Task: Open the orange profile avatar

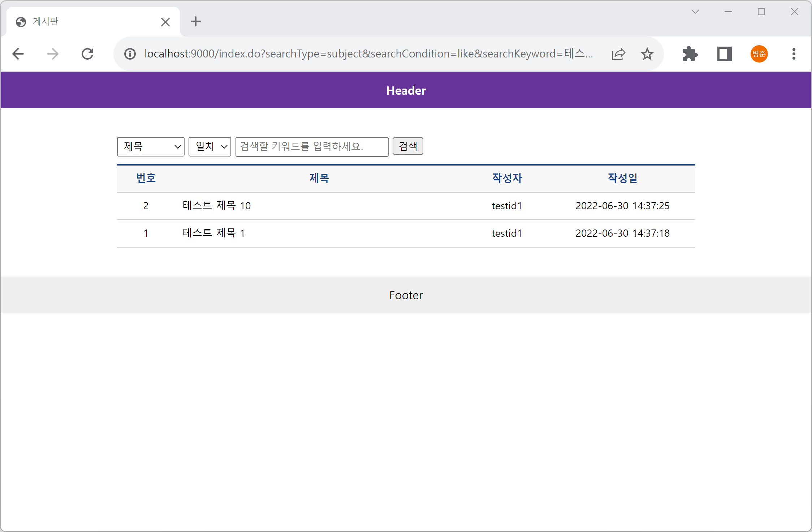Action: tap(759, 54)
